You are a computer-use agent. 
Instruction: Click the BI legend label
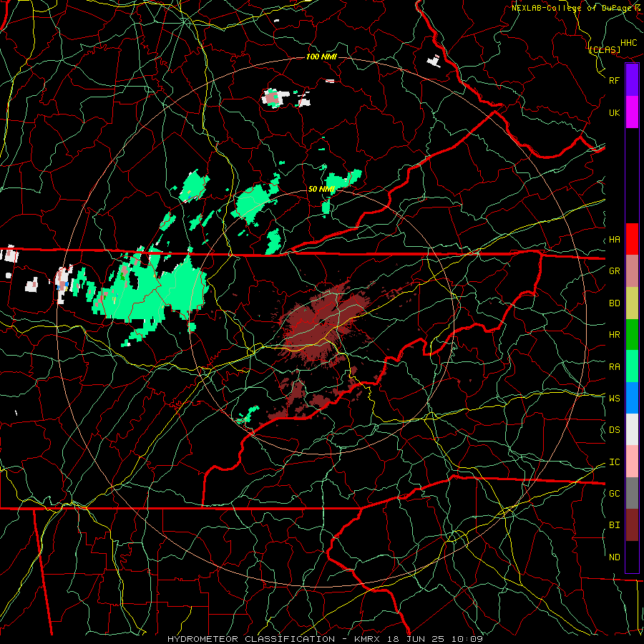click(x=615, y=525)
